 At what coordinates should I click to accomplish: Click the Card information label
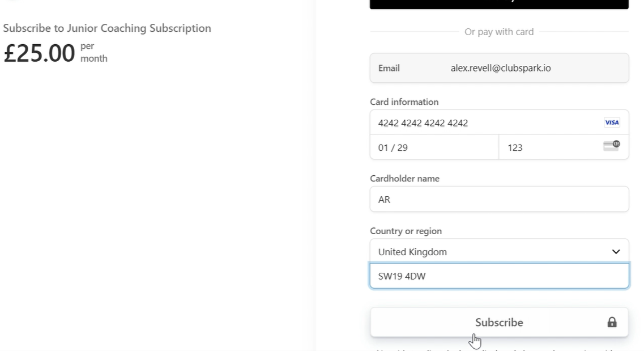coord(404,102)
